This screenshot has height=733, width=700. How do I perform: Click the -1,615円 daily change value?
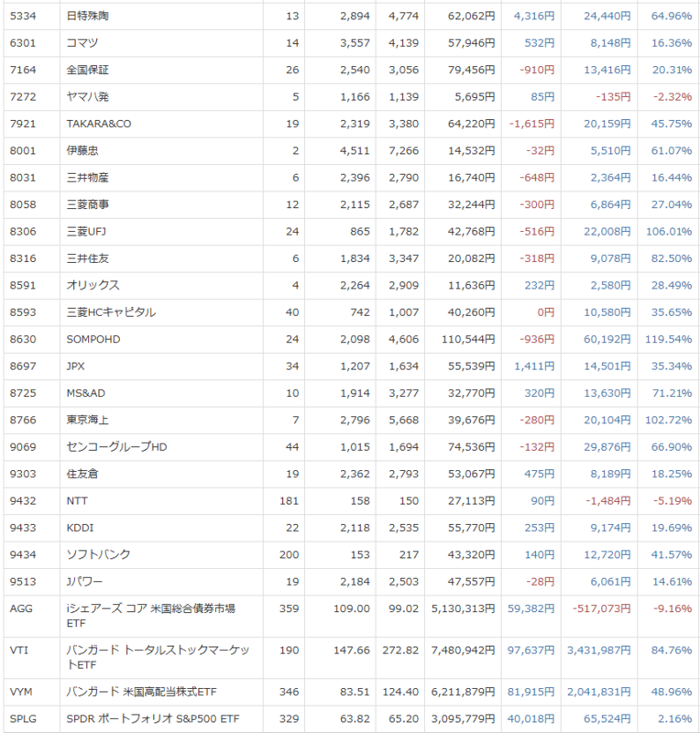[532, 124]
